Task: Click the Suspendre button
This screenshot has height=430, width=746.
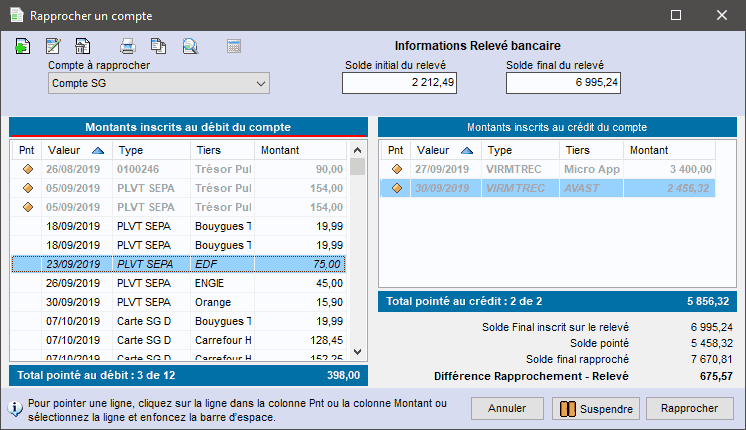Action: point(594,409)
